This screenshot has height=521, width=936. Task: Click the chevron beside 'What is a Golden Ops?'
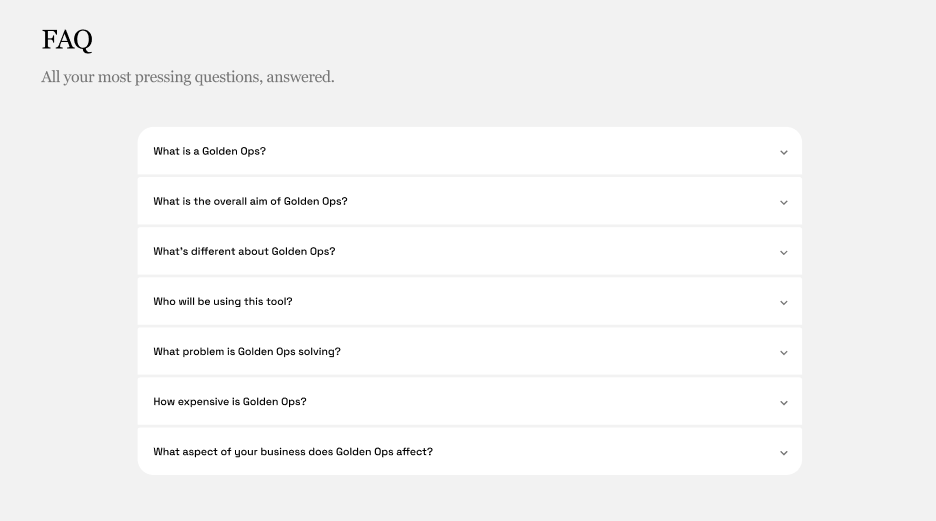(783, 153)
